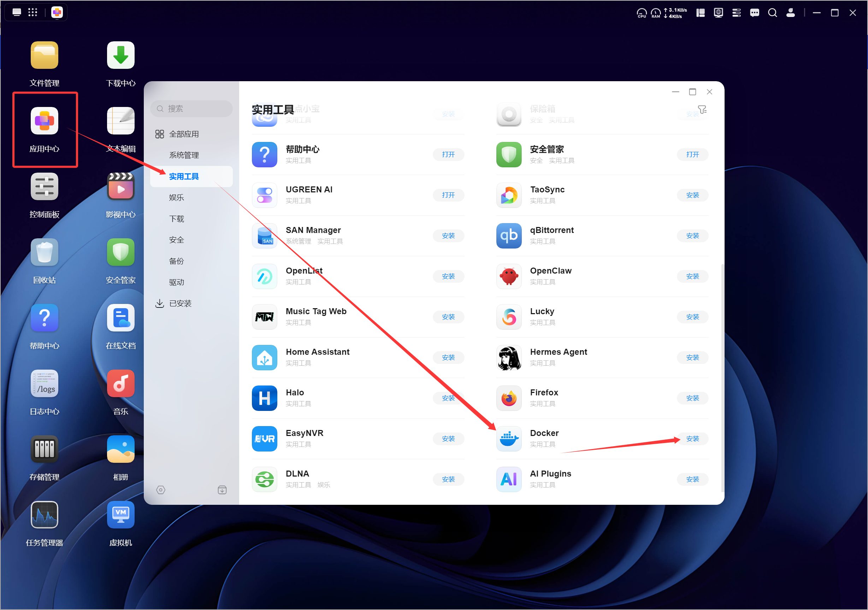Select 系统管理 category

point(191,155)
